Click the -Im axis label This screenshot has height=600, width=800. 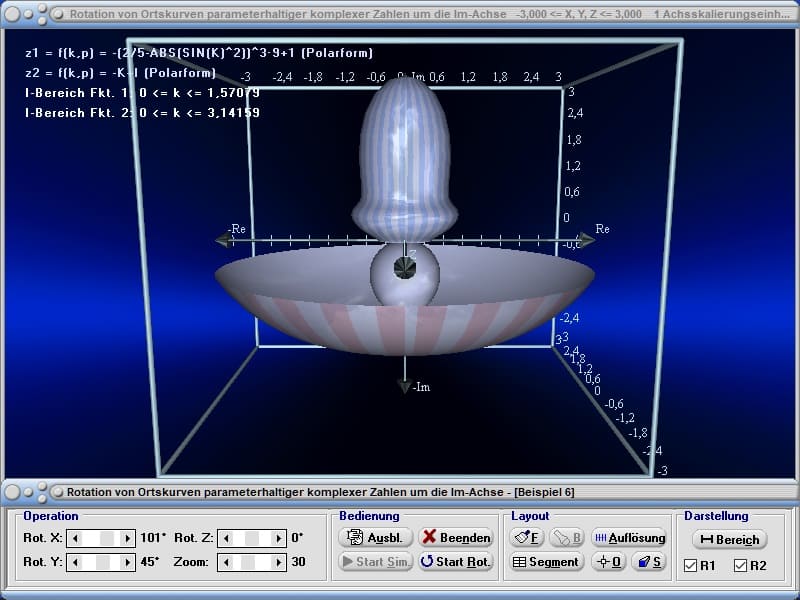421,387
